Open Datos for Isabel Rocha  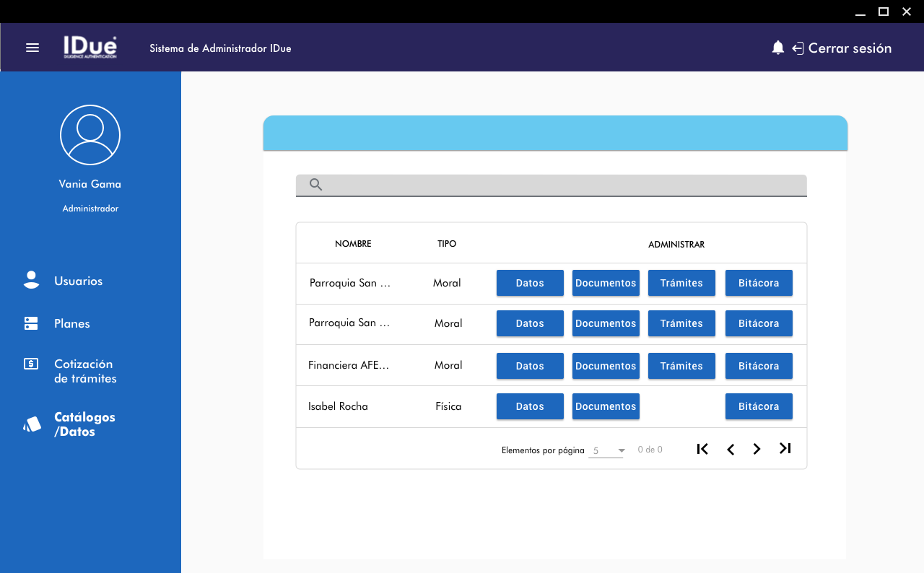tap(530, 406)
